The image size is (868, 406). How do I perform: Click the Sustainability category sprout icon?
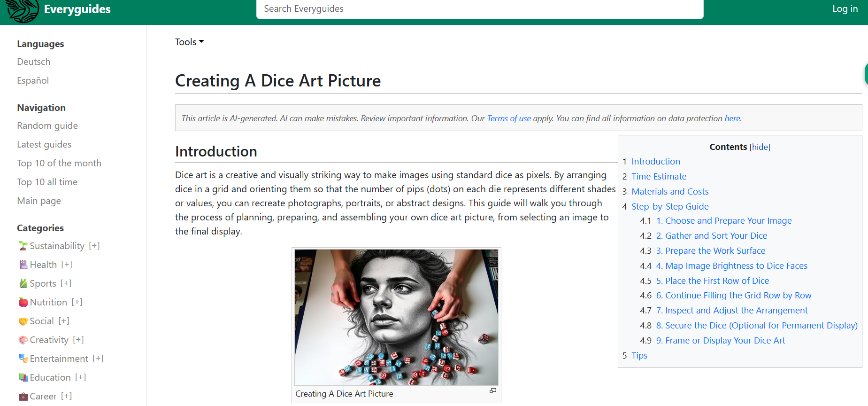point(23,246)
